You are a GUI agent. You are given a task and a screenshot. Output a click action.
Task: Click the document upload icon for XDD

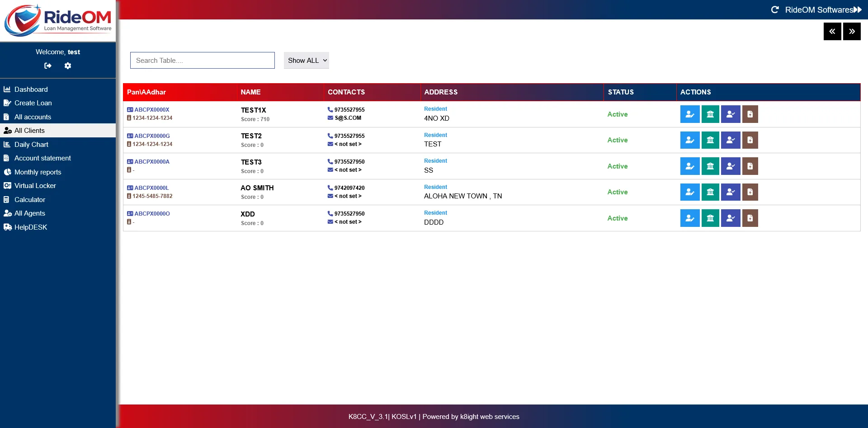pos(750,218)
